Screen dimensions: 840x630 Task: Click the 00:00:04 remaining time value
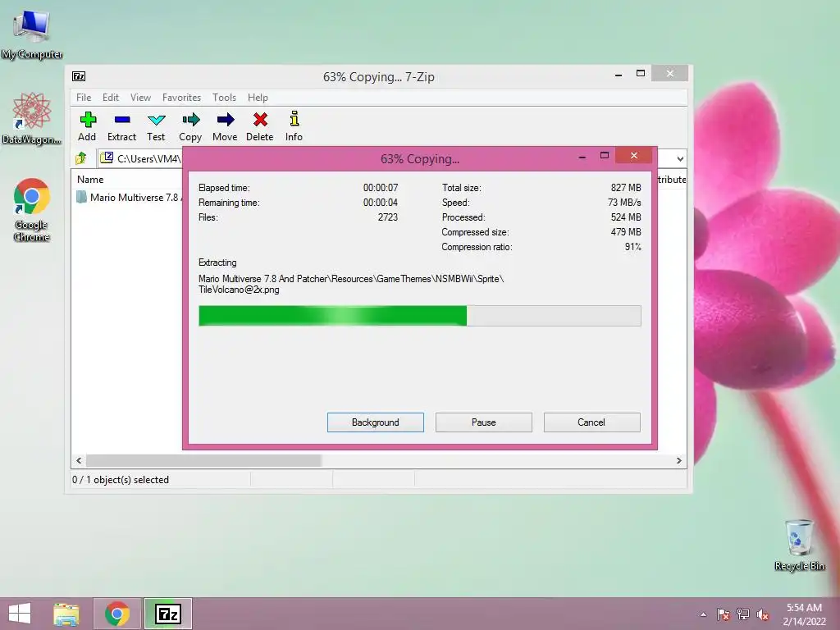point(381,203)
